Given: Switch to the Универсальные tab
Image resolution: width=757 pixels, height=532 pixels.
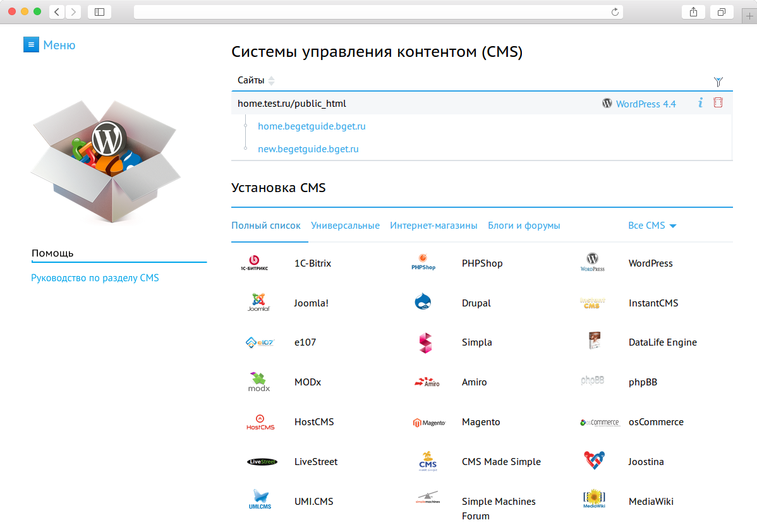Looking at the screenshot, I should pos(345,226).
